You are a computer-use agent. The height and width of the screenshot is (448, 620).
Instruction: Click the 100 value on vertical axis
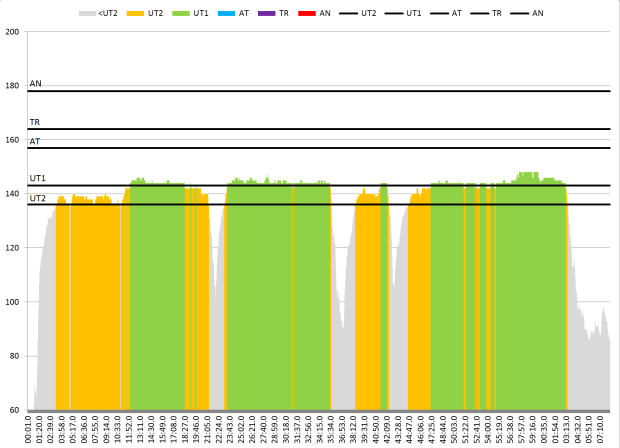click(x=13, y=302)
